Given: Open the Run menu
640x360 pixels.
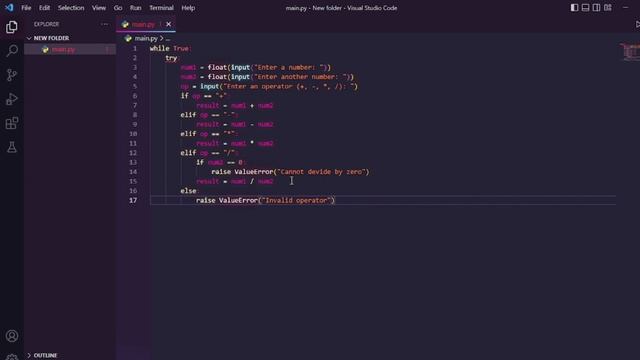Looking at the screenshot, I should (136, 8).
